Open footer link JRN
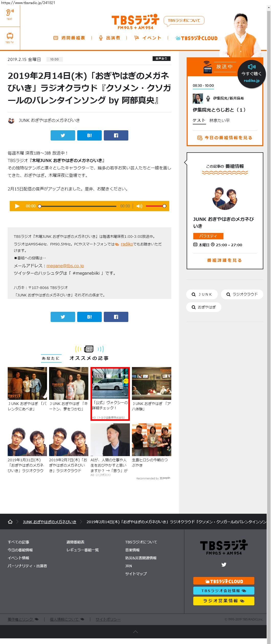The height and width of the screenshot is (644, 271). [129, 566]
